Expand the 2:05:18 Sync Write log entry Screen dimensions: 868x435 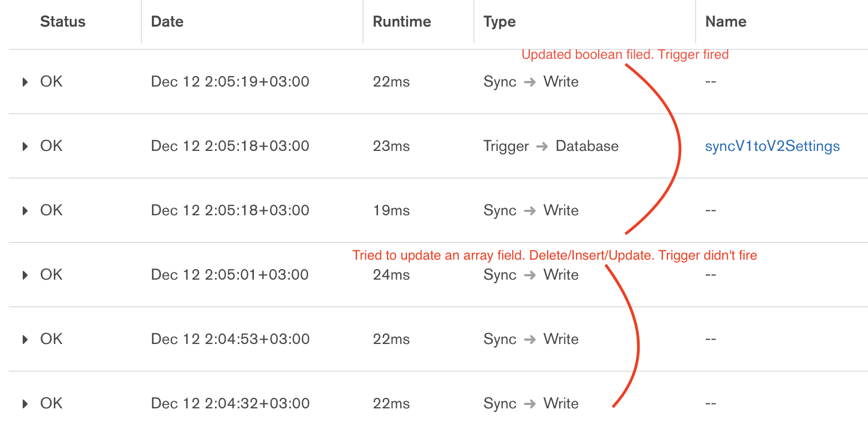click(25, 211)
